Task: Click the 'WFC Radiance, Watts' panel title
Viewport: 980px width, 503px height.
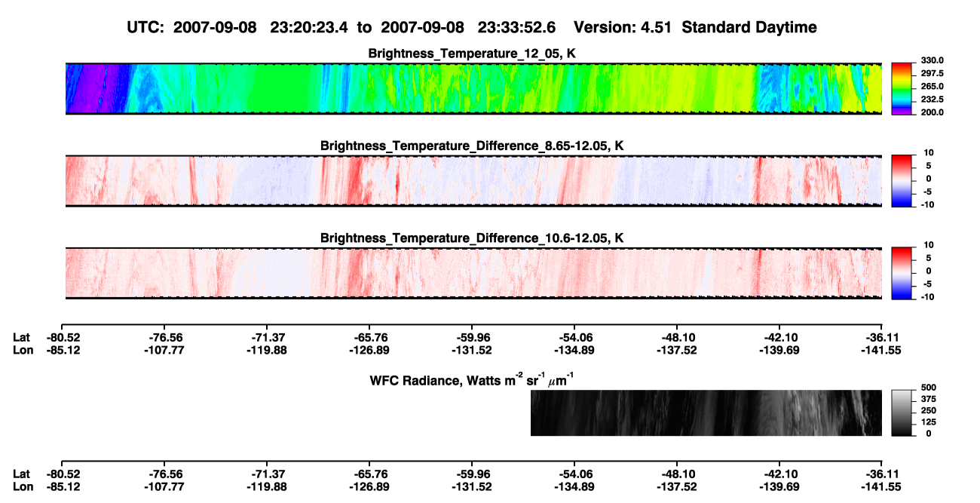Action: point(473,379)
